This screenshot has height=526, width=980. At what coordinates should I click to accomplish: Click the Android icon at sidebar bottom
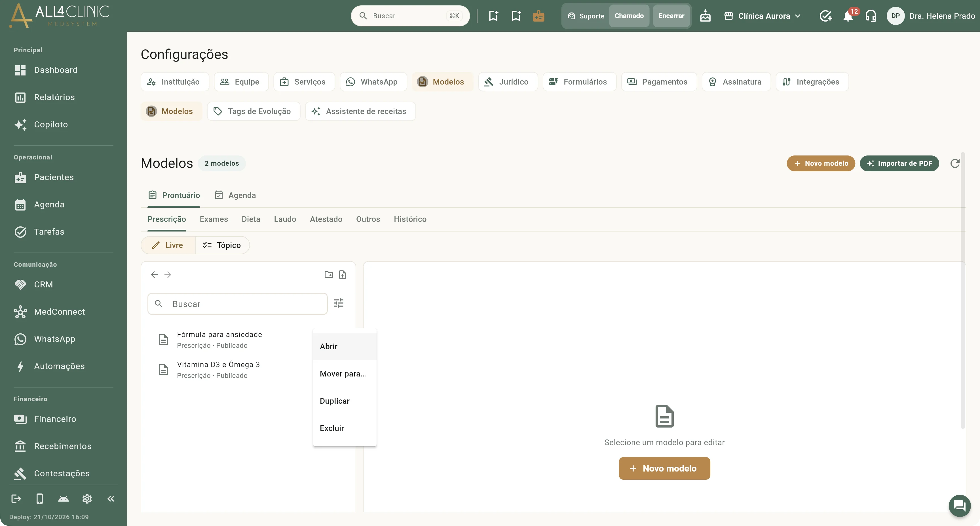64,498
